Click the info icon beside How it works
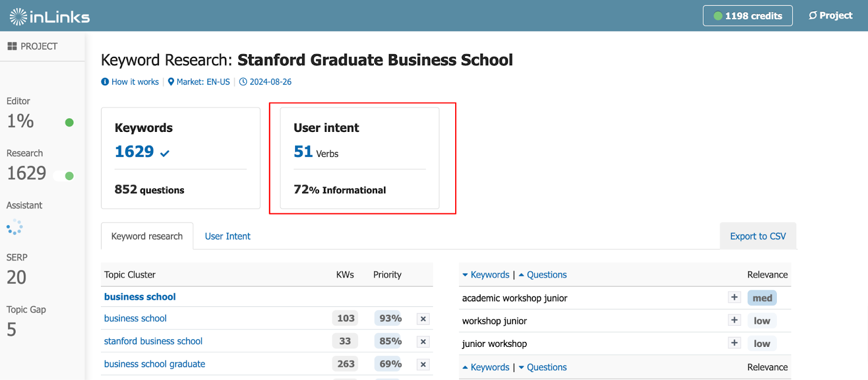This screenshot has height=380, width=868. click(x=105, y=82)
